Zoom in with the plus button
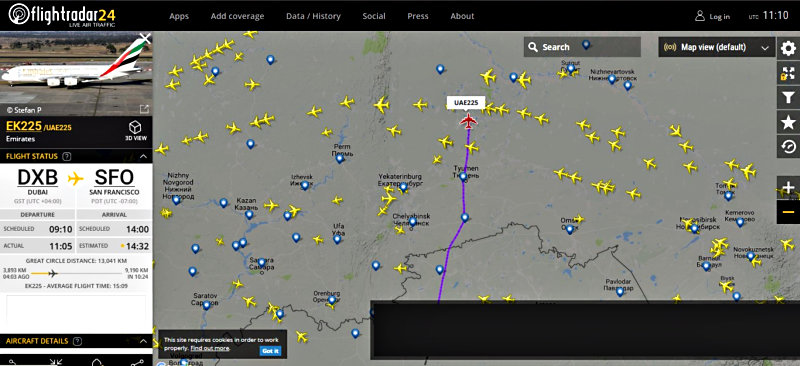The height and width of the screenshot is (366, 800). (788, 187)
